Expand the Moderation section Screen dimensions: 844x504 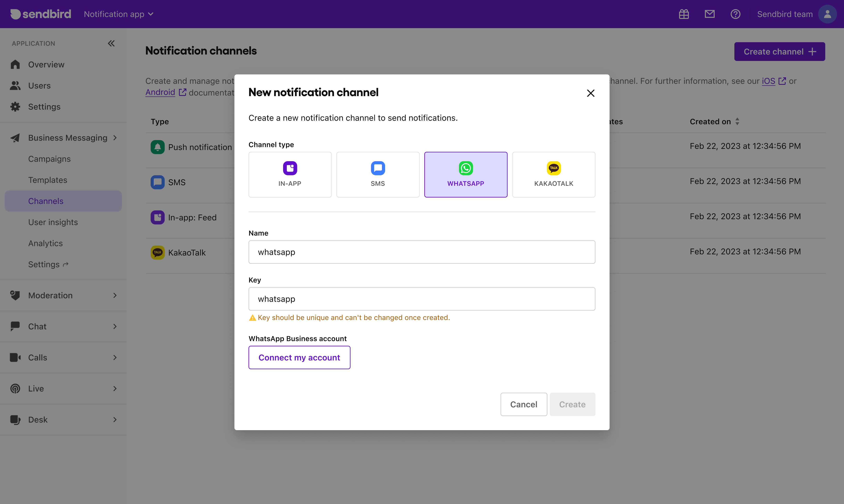63,295
